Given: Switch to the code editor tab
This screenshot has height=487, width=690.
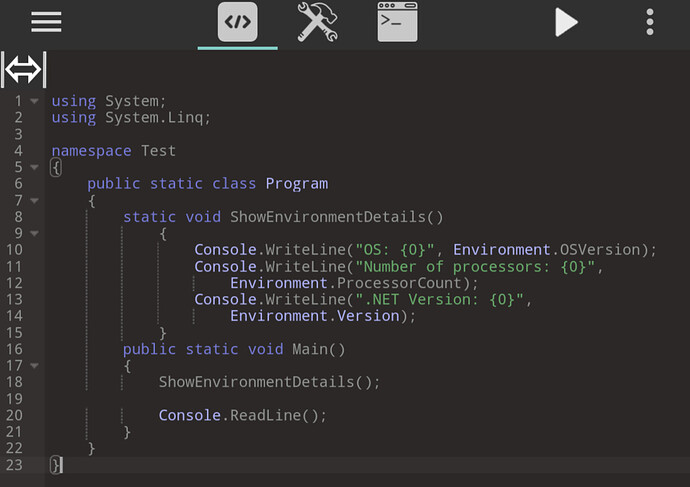Looking at the screenshot, I should pos(237,22).
